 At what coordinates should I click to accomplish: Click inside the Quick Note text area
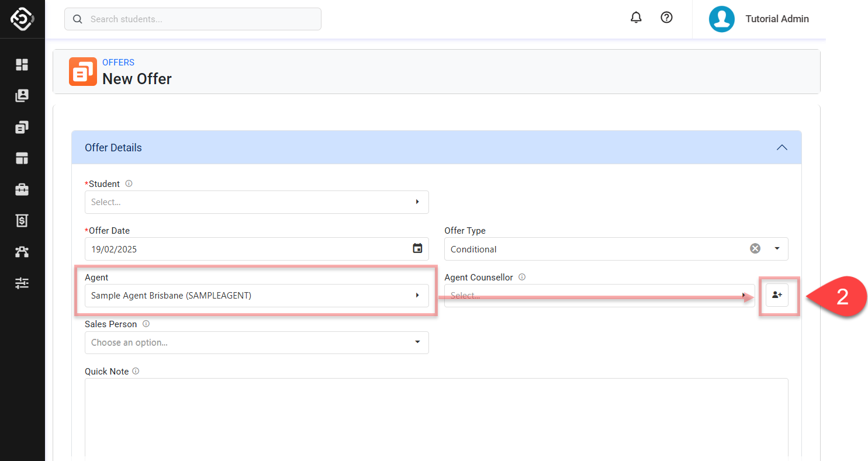pos(436,418)
